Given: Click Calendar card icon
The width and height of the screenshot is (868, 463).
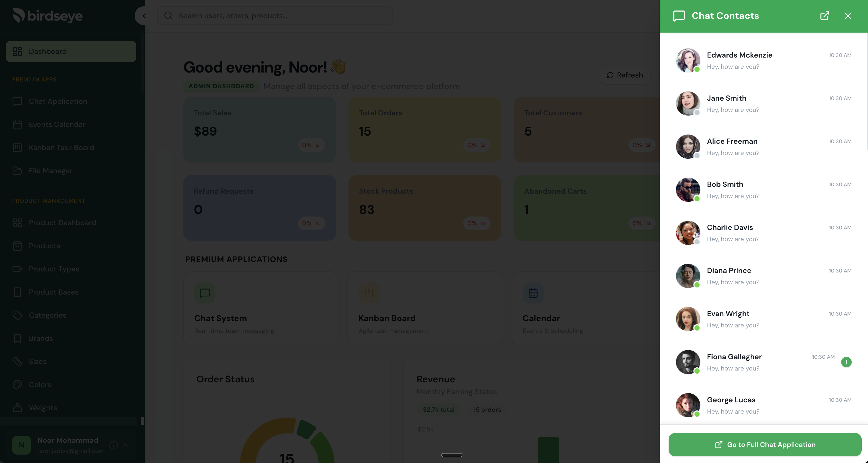Looking at the screenshot, I should coord(533,293).
